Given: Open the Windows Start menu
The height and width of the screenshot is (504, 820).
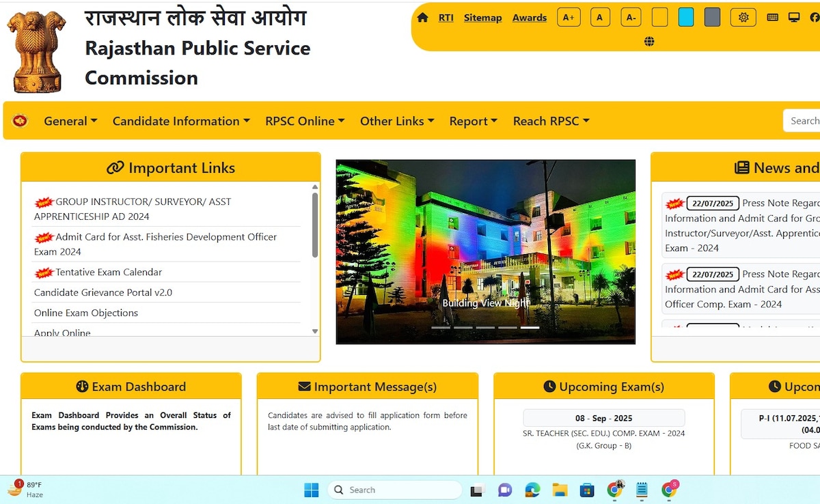Looking at the screenshot, I should pos(312,490).
